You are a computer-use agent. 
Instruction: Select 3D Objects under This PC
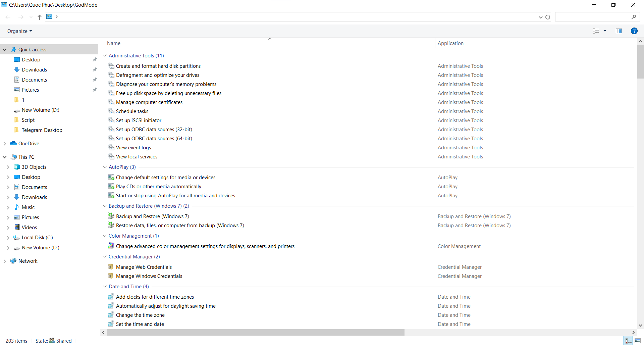[x=34, y=167]
